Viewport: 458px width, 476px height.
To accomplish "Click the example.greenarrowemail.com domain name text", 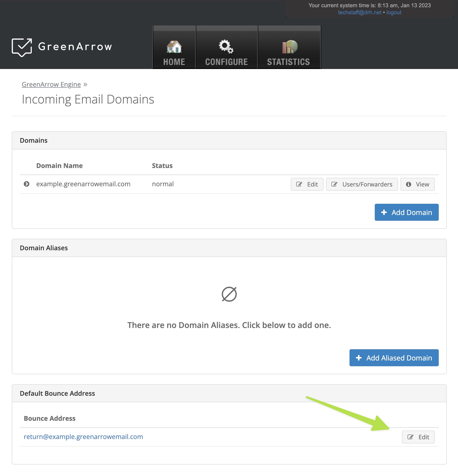I will coord(83,184).
